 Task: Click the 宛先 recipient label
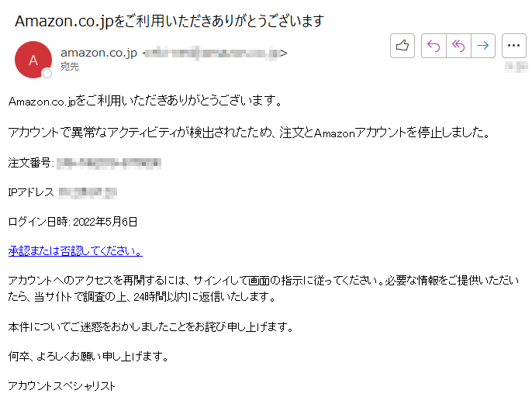coord(70,67)
